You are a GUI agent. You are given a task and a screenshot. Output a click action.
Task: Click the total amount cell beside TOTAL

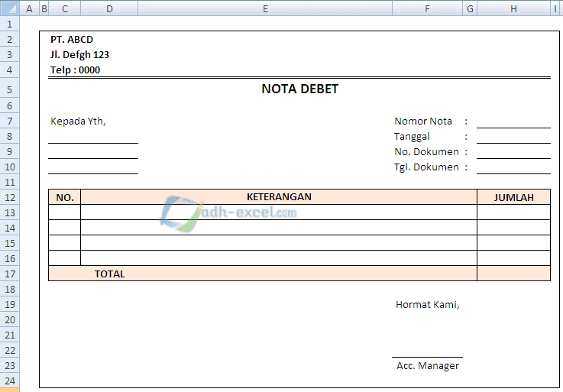(x=514, y=274)
